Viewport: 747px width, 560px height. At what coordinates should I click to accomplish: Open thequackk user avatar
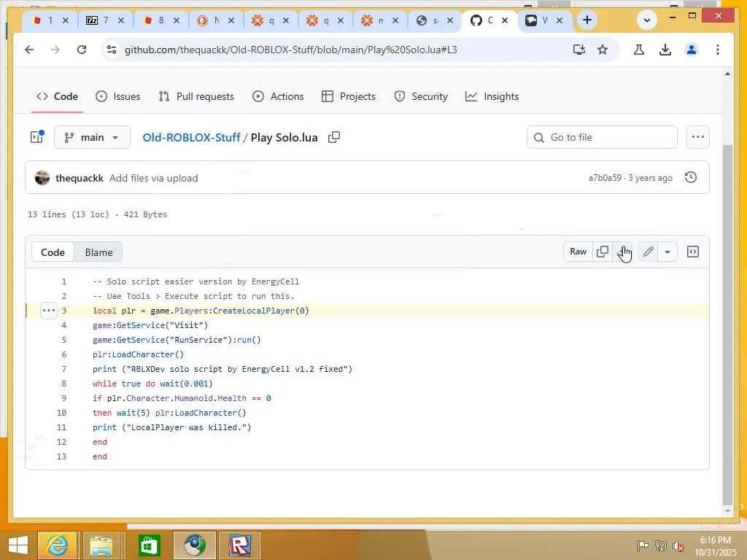42,178
